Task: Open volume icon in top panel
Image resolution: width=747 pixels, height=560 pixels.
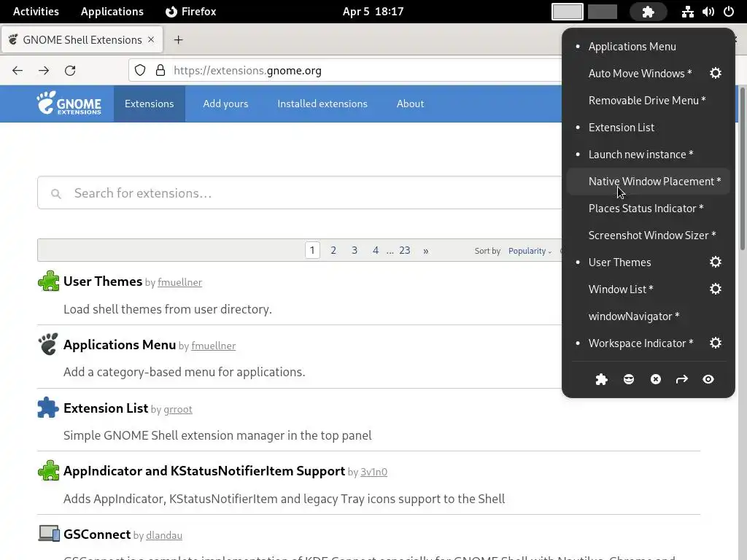Action: (708, 12)
